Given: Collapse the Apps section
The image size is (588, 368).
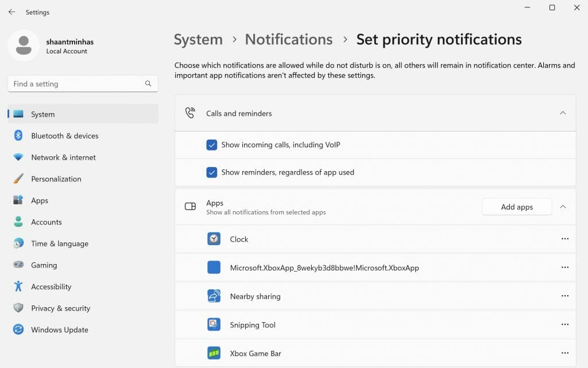Looking at the screenshot, I should click(563, 207).
